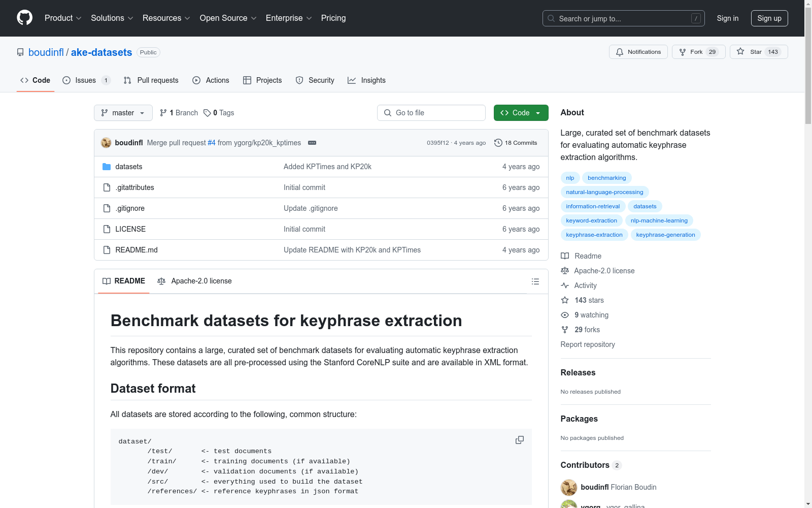Viewport: 812px width, 508px height.
Task: Open the 'Update .gitignore' commit message
Action: point(311,208)
